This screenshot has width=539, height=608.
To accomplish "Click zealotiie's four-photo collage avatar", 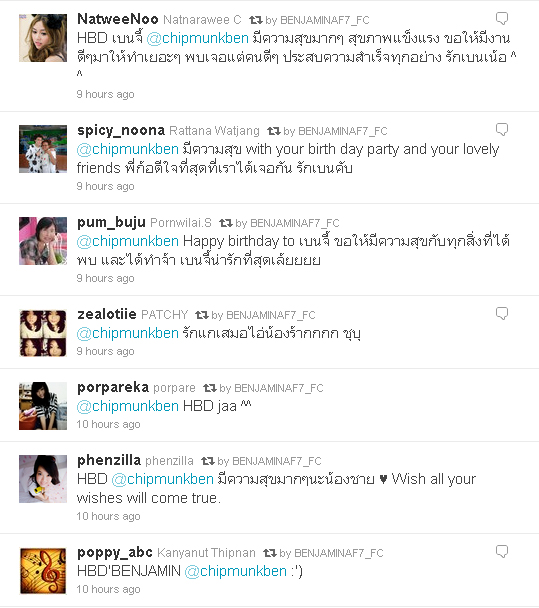I will click(x=43, y=333).
